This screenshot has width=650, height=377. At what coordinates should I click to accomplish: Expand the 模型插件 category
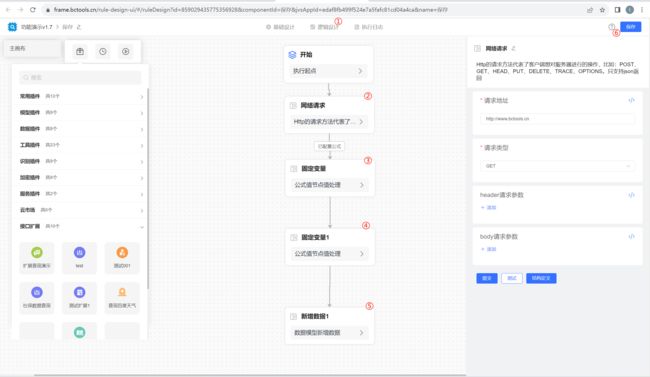pyautogui.click(x=81, y=112)
